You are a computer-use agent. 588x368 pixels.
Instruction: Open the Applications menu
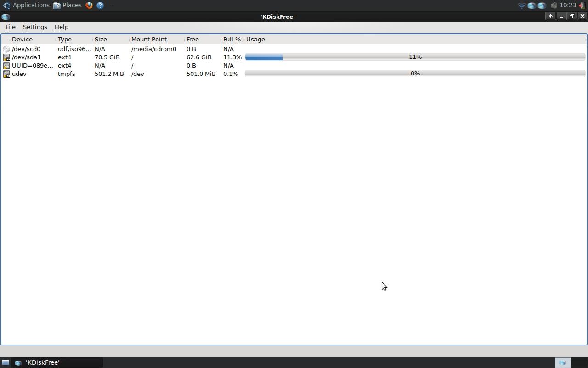point(26,5)
